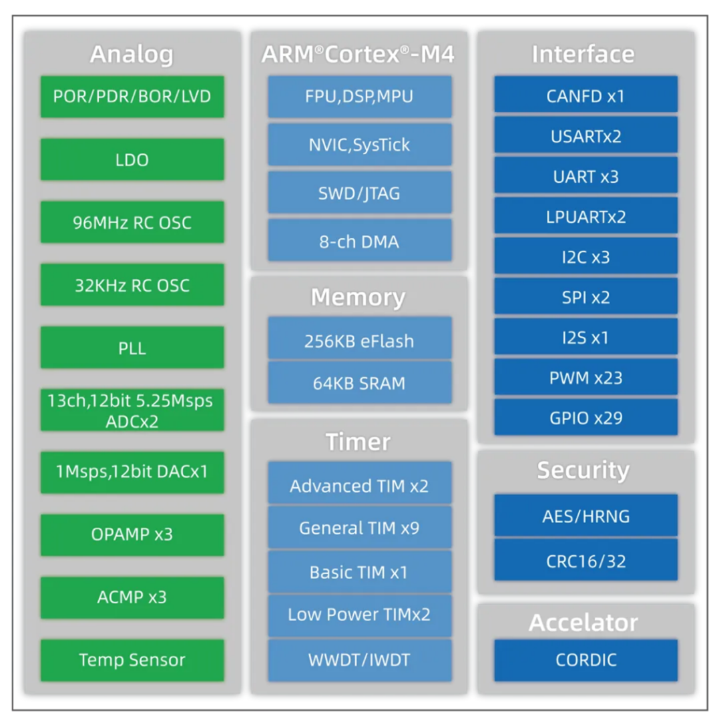Click the POR/PDR/BOR/LVD block

coord(132,97)
